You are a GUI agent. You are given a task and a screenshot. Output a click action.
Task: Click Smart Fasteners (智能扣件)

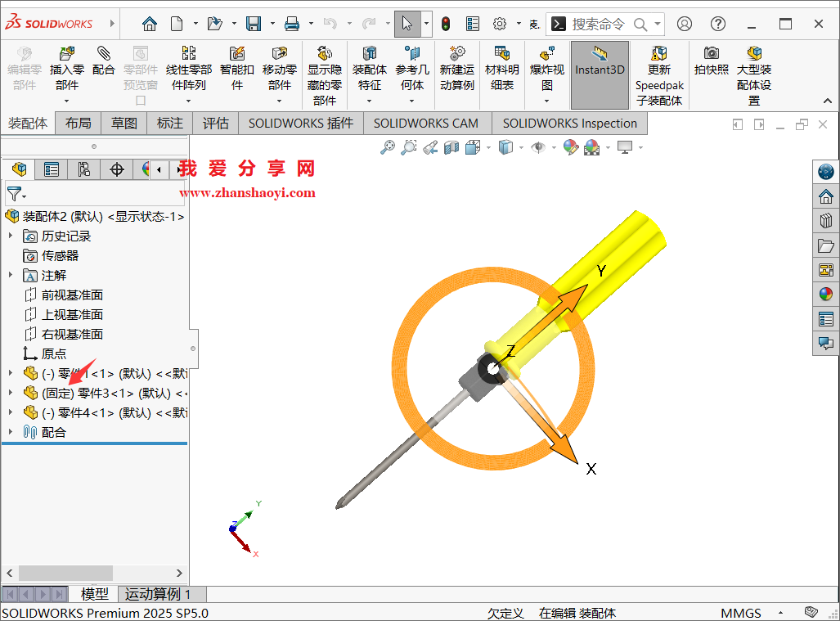click(236, 69)
